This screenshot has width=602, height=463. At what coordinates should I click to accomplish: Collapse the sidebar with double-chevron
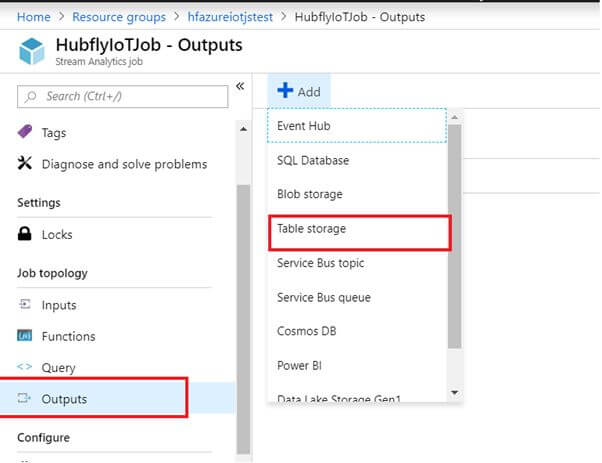click(240, 86)
